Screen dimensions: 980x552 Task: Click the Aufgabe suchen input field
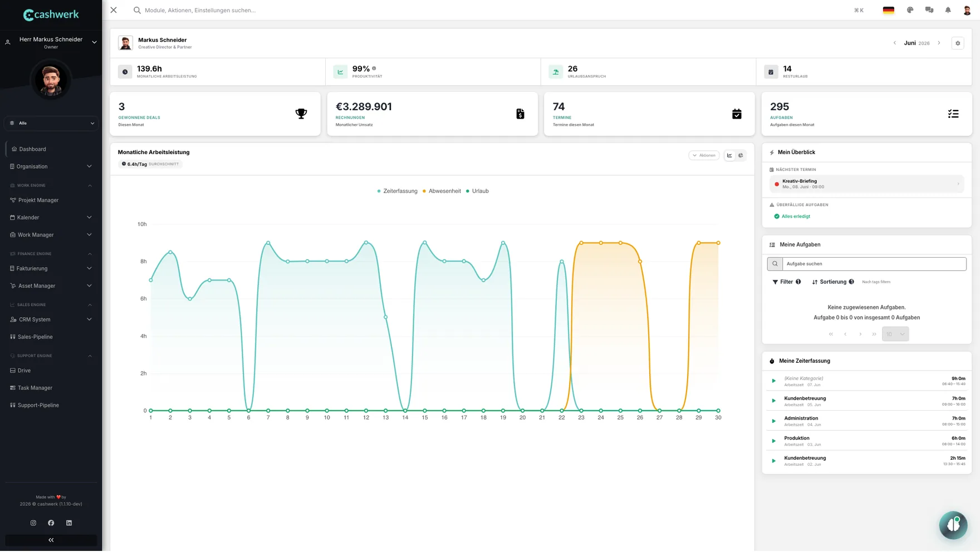tap(874, 264)
